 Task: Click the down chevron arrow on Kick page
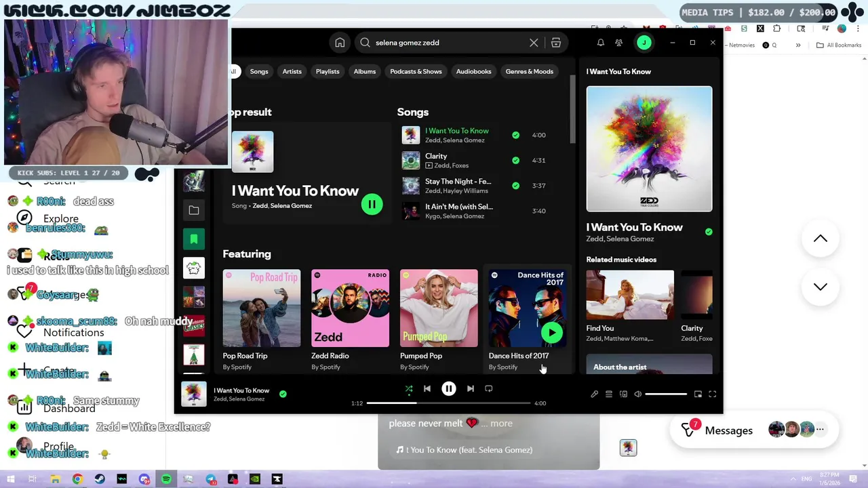tap(821, 287)
